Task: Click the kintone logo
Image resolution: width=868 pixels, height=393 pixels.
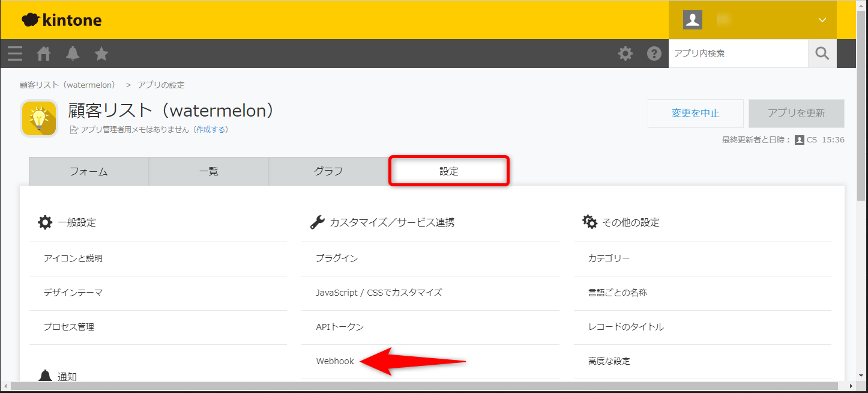Action: tap(62, 20)
